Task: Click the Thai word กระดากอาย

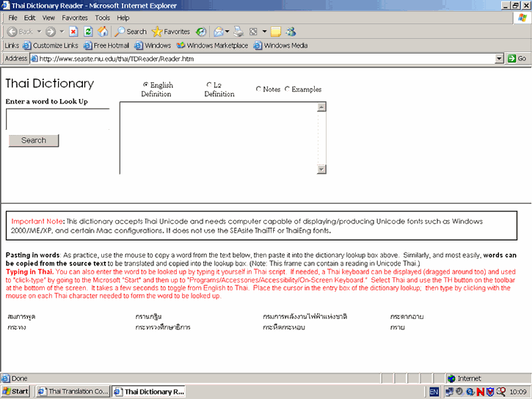Action: pyautogui.click(x=407, y=317)
